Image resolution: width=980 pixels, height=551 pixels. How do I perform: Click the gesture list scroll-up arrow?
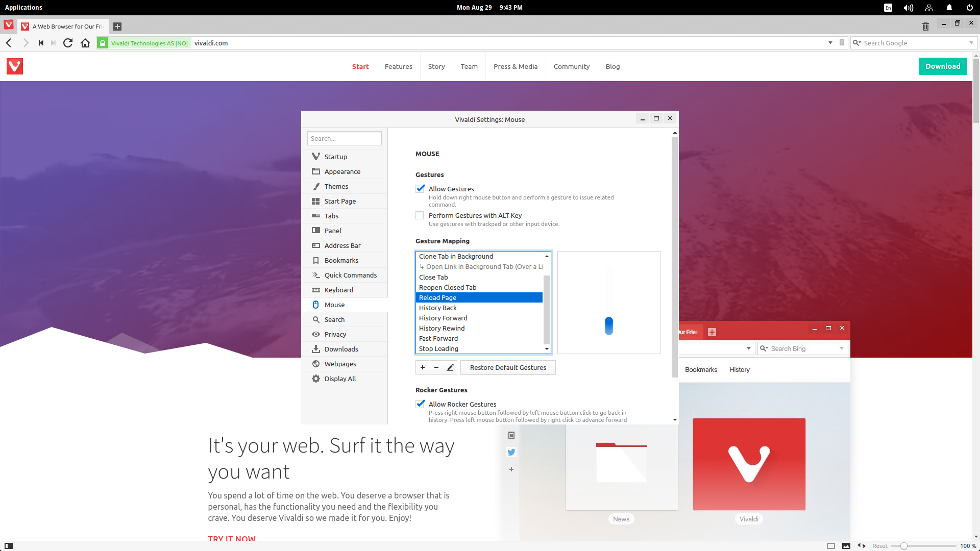(x=547, y=256)
